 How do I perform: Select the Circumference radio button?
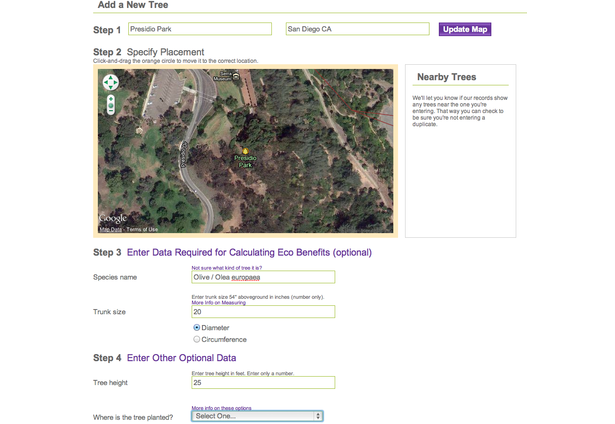pos(197,339)
